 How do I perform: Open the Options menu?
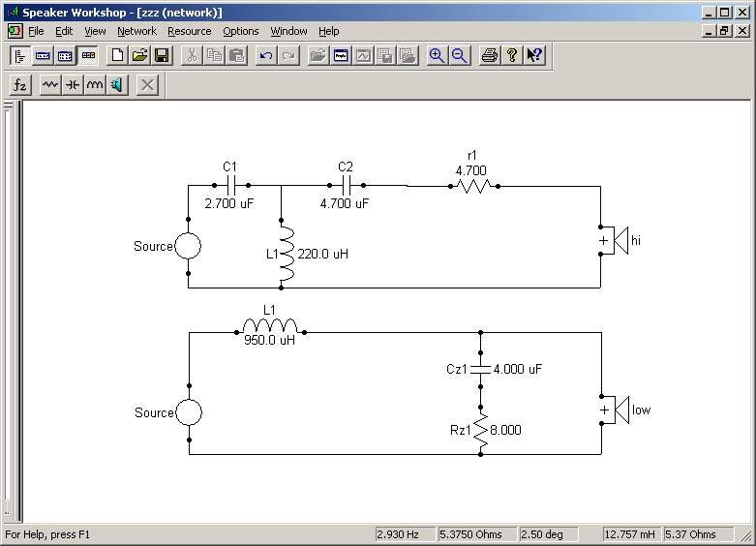(240, 31)
